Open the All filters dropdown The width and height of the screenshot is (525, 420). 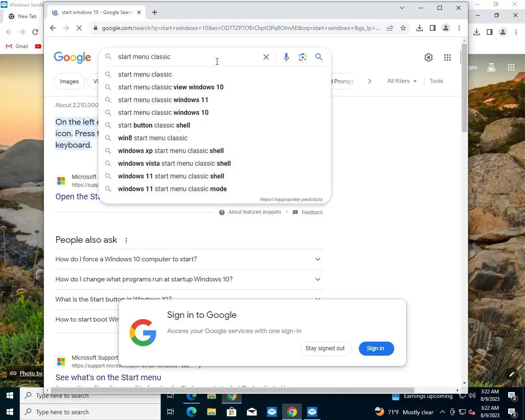pos(402,81)
